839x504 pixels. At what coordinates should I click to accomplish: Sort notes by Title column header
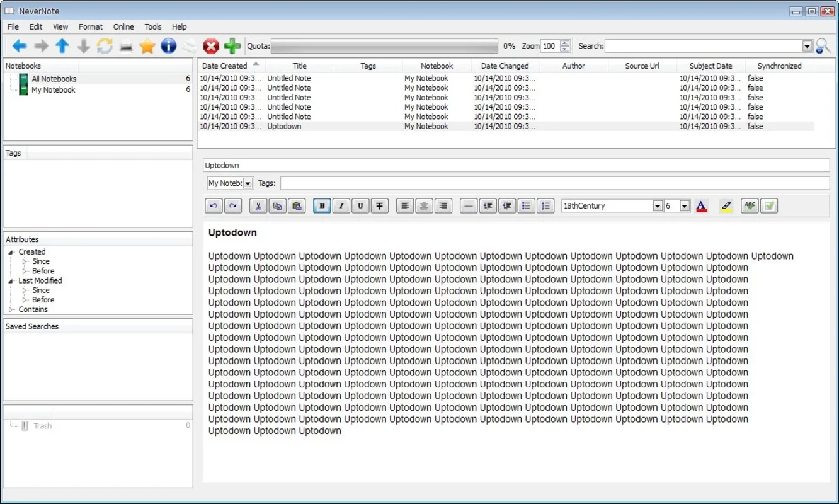(300, 66)
